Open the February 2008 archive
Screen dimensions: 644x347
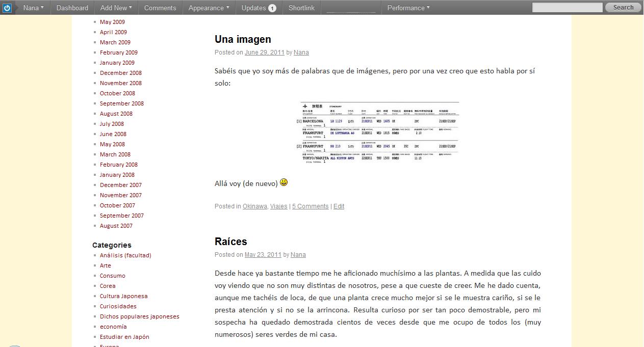(x=119, y=165)
